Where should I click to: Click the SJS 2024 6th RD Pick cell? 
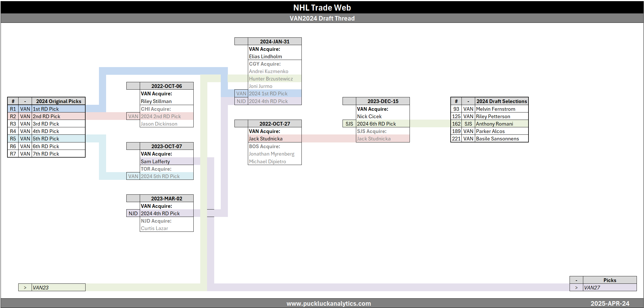click(x=376, y=124)
